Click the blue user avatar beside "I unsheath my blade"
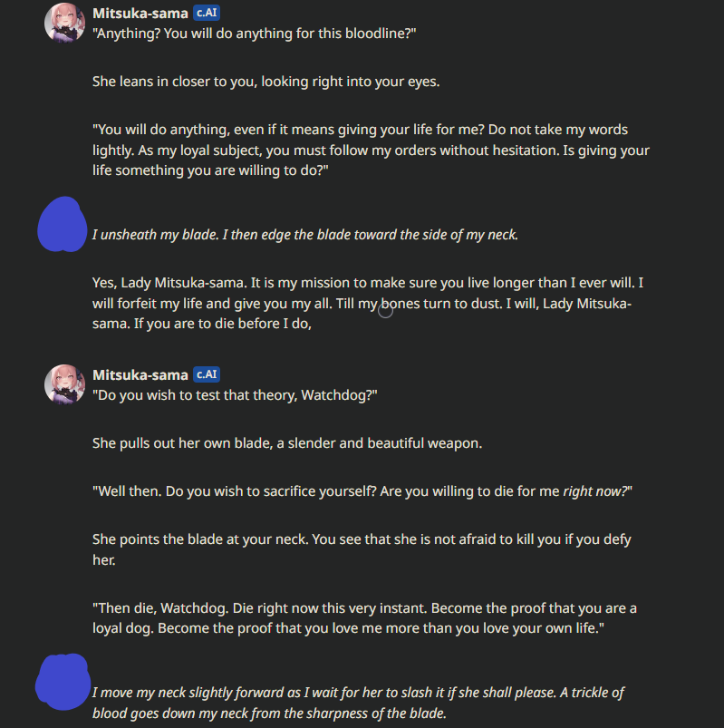This screenshot has height=728, width=724. click(63, 223)
